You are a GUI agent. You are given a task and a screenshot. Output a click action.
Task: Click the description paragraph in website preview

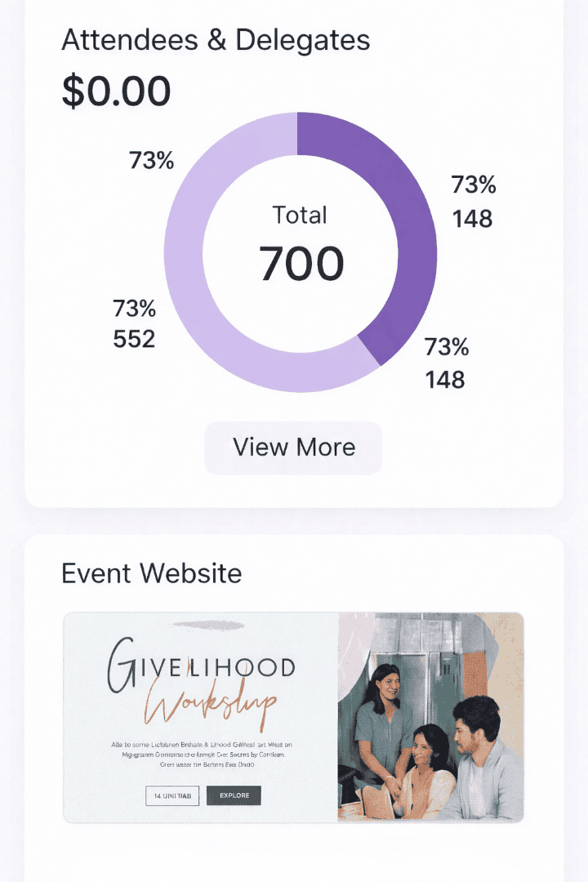[x=203, y=755]
